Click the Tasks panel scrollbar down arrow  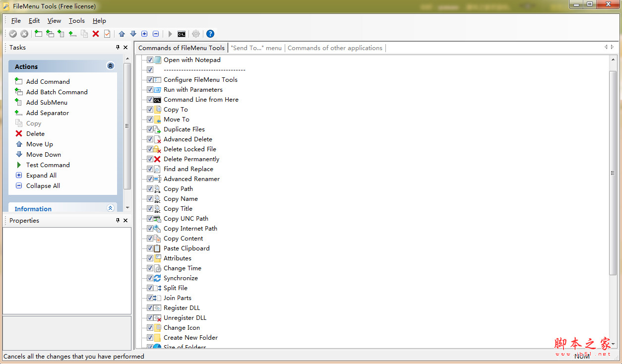point(127,208)
